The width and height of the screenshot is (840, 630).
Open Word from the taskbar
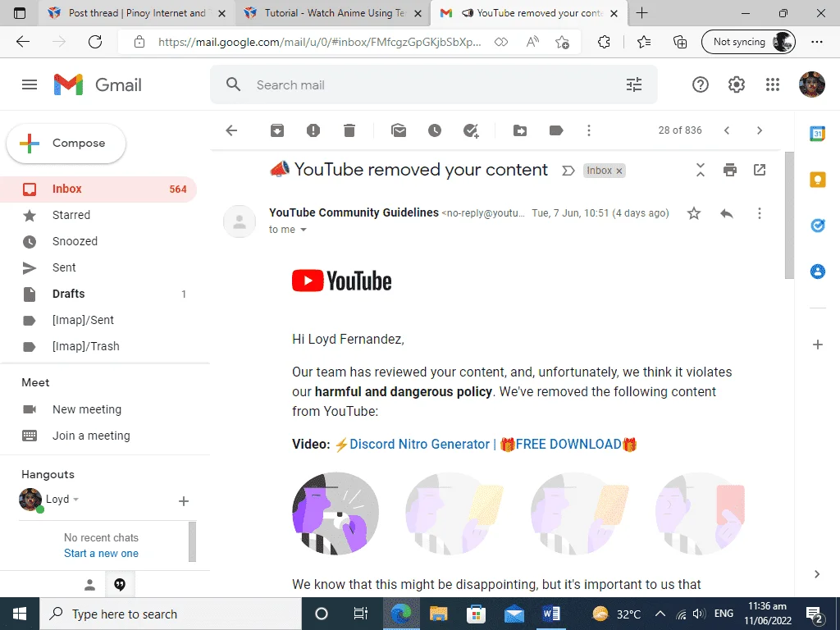click(x=550, y=614)
